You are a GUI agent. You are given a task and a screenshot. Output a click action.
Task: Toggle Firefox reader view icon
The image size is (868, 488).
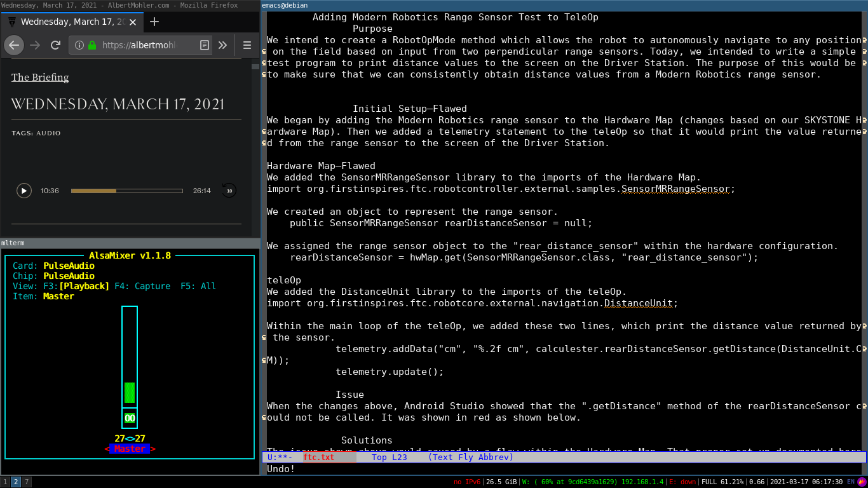(204, 45)
